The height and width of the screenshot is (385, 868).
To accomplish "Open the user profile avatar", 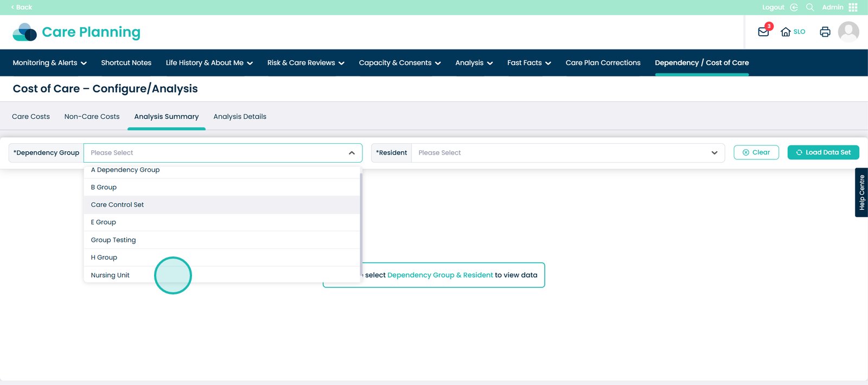I will tap(848, 32).
